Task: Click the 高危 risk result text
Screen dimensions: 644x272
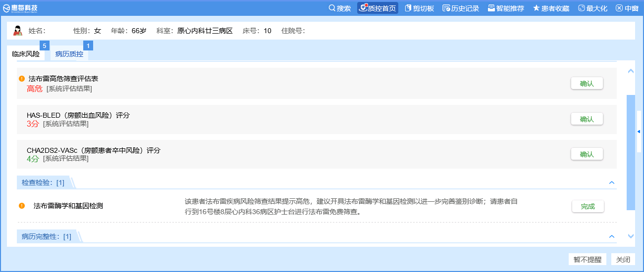Action: [x=35, y=89]
